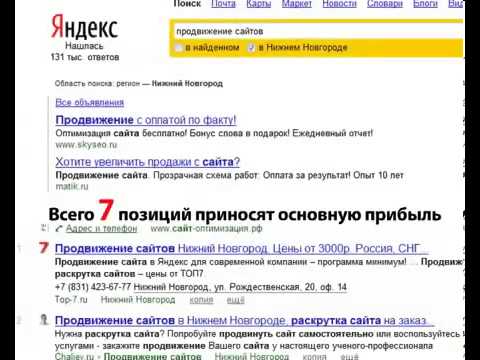Open the Почта tab
The image size is (480, 360).
tap(224, 4)
